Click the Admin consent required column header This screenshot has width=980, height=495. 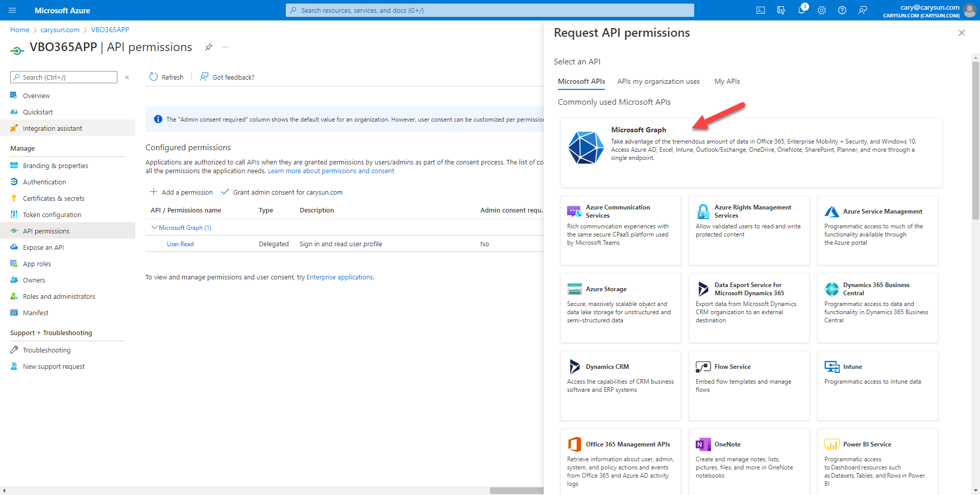[x=511, y=210]
